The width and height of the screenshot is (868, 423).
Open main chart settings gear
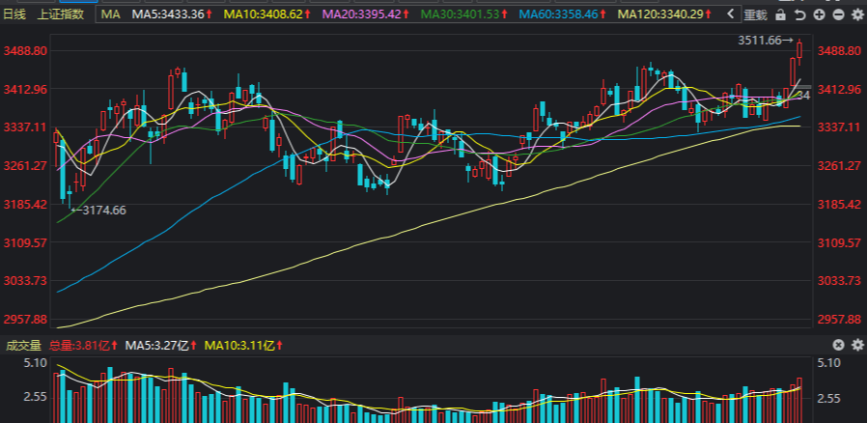click(x=857, y=14)
